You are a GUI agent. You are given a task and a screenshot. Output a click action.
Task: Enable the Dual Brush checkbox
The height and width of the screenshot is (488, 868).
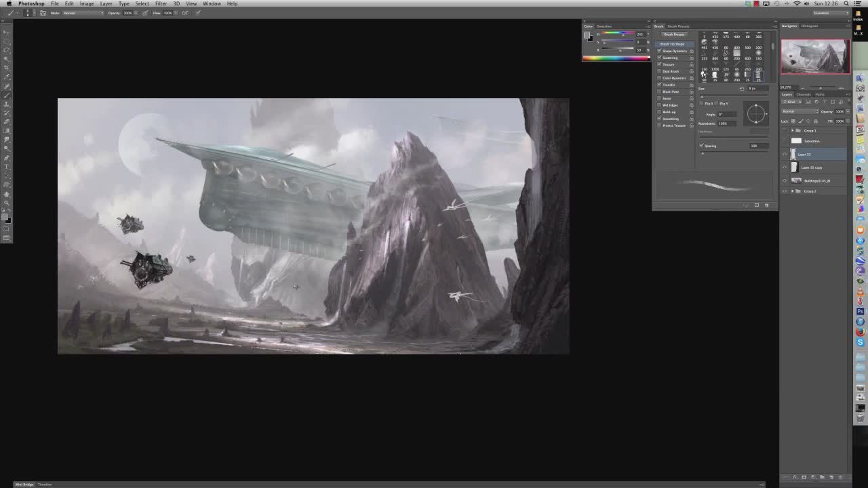pyautogui.click(x=659, y=71)
